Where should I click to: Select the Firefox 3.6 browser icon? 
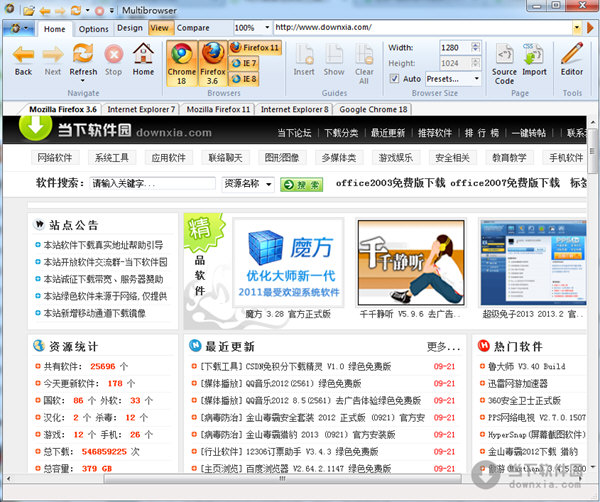pyautogui.click(x=212, y=63)
